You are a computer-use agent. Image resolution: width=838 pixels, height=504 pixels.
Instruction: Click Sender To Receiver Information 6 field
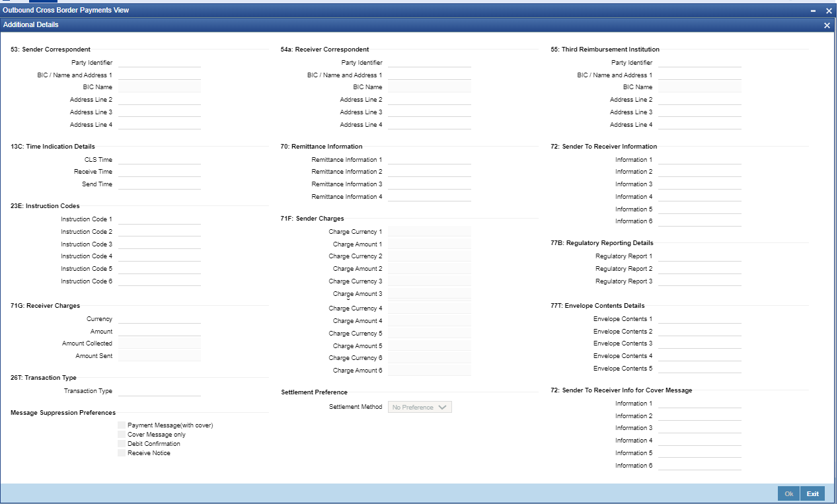[700, 221]
